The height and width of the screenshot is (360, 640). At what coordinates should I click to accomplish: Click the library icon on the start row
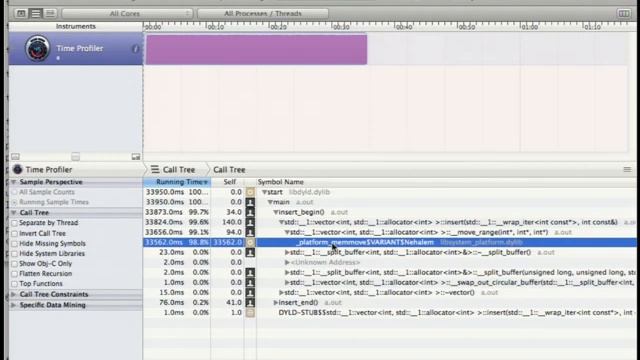pos(250,192)
